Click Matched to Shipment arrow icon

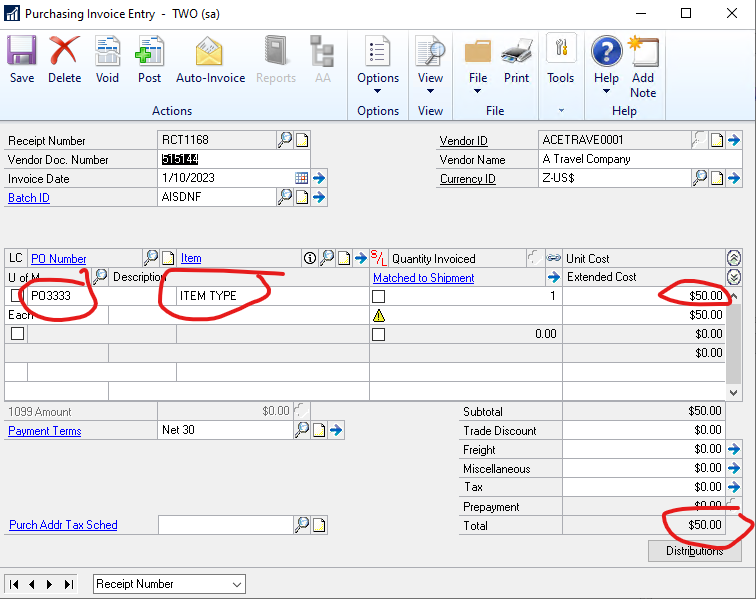[x=554, y=277]
